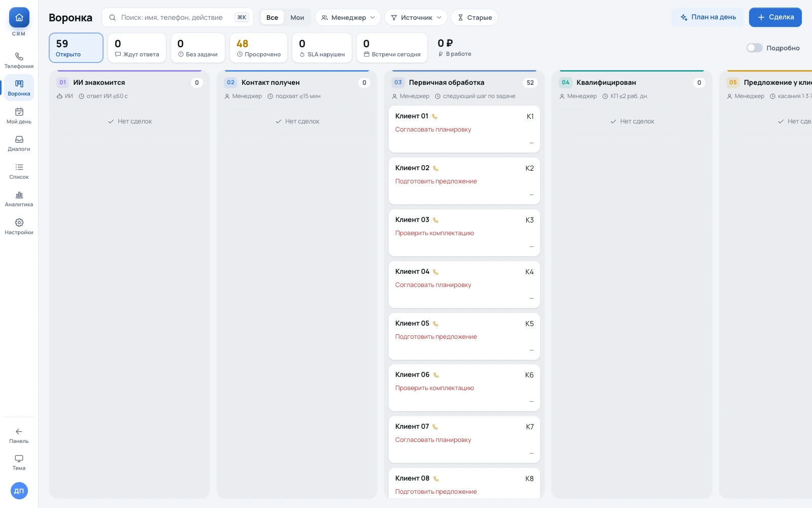Screen dimensions: 812x508
Task: Click В работе amount summary
Action: pyautogui.click(x=455, y=48)
